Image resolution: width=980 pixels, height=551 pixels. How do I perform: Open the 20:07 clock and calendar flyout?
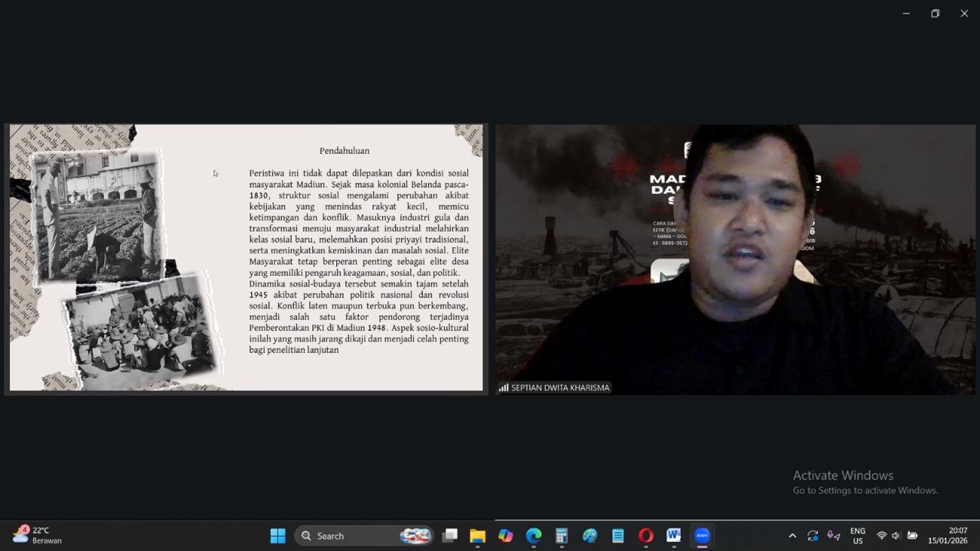point(948,536)
